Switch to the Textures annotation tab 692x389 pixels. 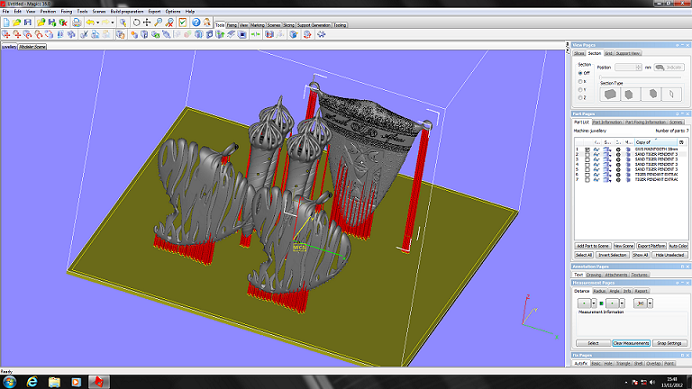[x=639, y=275]
